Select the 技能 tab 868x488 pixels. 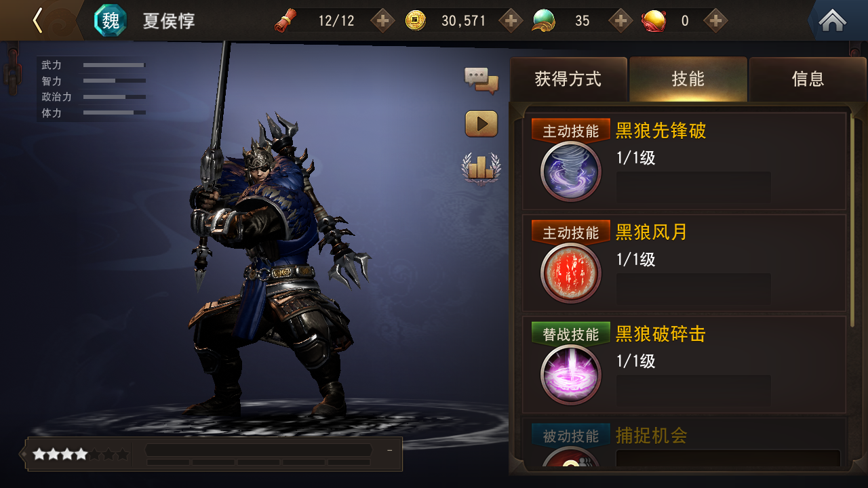tap(688, 79)
